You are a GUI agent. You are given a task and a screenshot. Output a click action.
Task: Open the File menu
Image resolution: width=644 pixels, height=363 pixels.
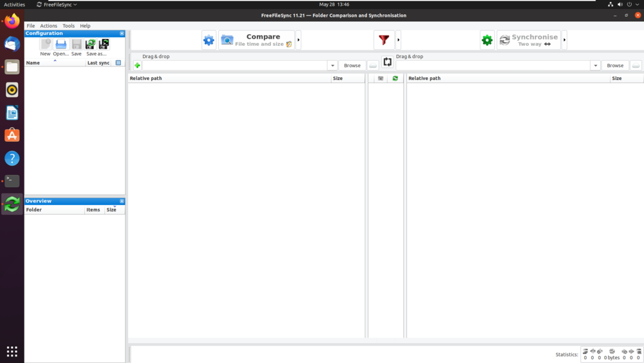tap(31, 26)
